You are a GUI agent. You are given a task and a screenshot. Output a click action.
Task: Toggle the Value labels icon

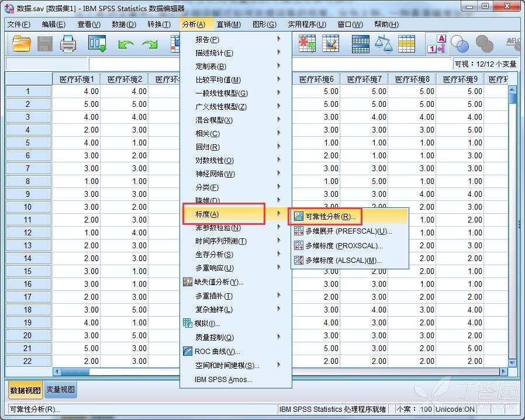click(x=437, y=44)
